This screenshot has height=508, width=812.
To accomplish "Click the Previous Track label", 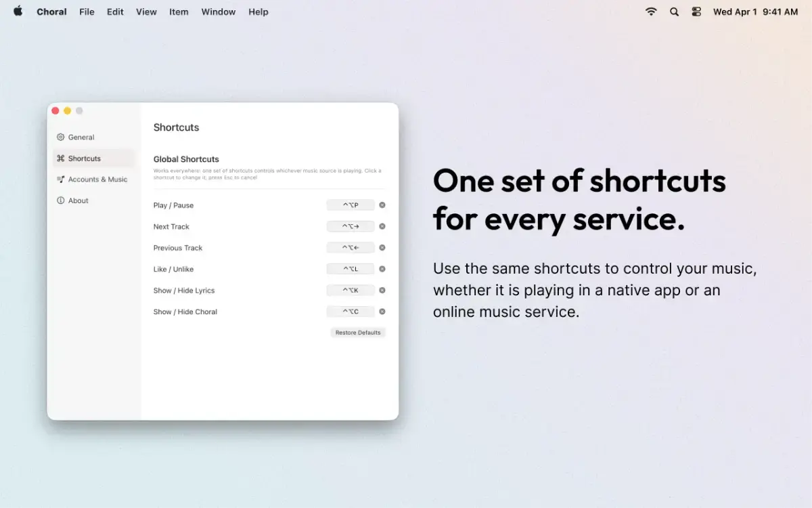I will pyautogui.click(x=178, y=248).
